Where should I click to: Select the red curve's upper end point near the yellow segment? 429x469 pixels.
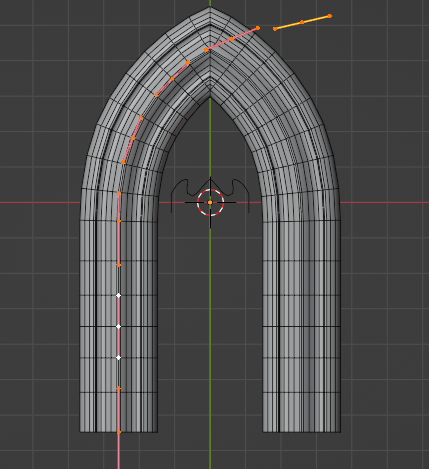(x=258, y=28)
